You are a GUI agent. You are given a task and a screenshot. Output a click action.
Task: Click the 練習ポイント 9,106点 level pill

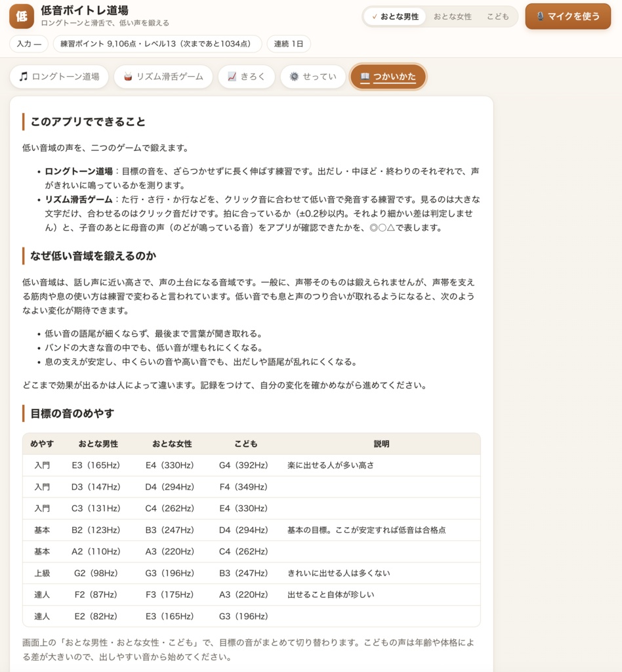coord(157,44)
